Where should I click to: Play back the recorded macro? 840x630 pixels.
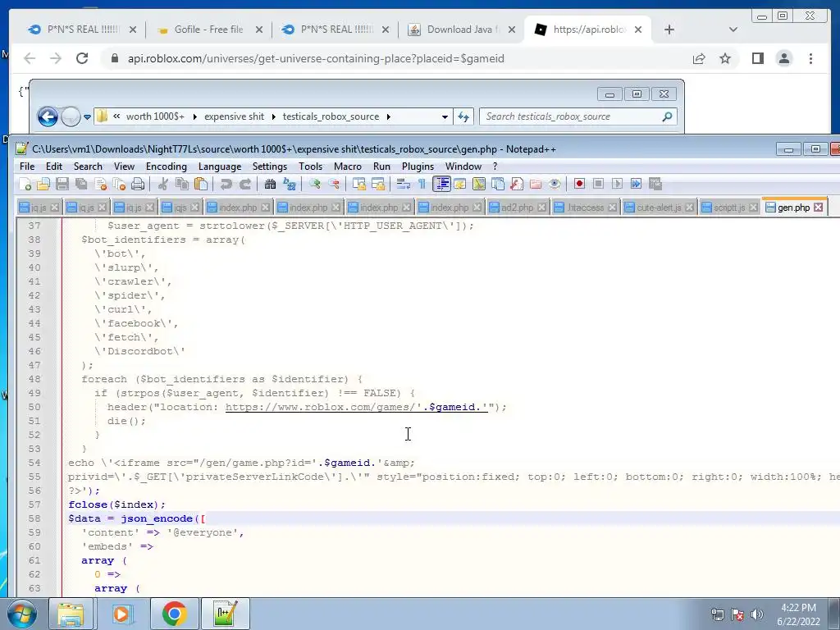(617, 185)
